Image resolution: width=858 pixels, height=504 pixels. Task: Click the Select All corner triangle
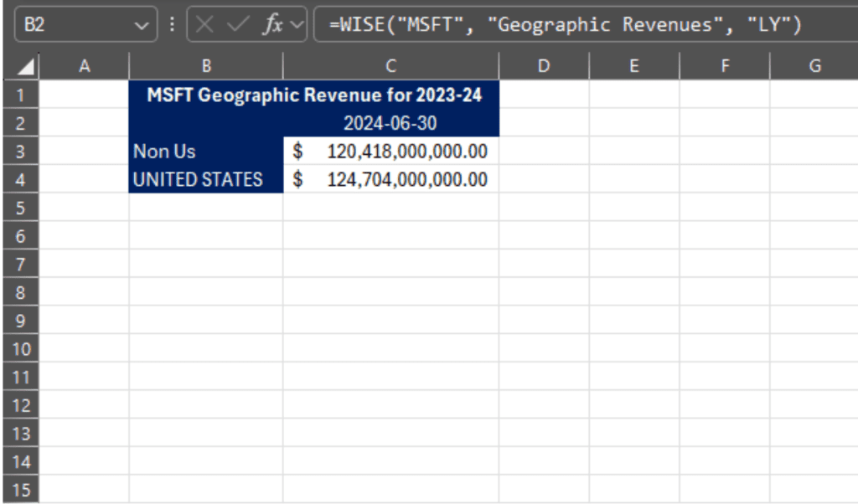[27, 67]
